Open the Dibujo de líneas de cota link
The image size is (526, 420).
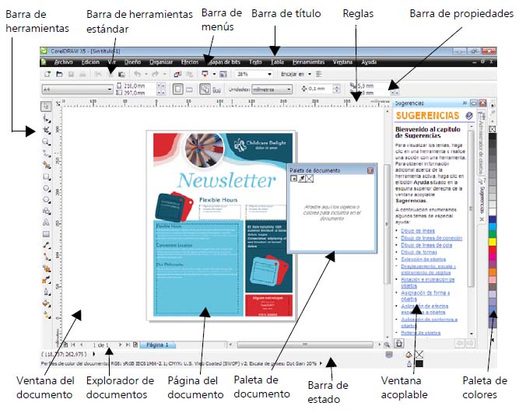pos(426,245)
